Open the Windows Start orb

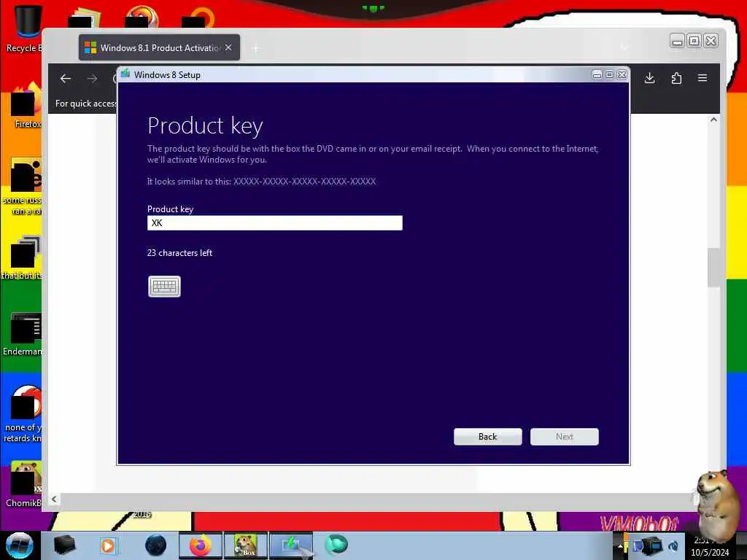click(x=19, y=545)
